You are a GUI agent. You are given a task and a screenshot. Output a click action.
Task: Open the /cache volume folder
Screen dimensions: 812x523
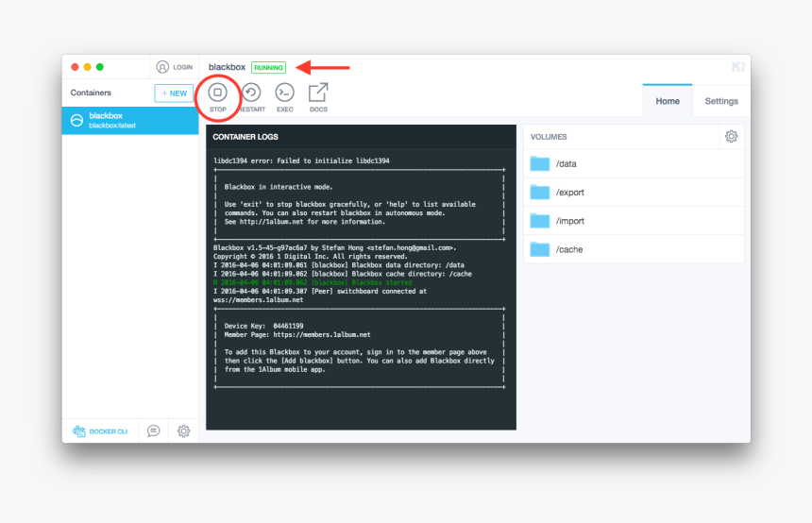click(x=634, y=249)
